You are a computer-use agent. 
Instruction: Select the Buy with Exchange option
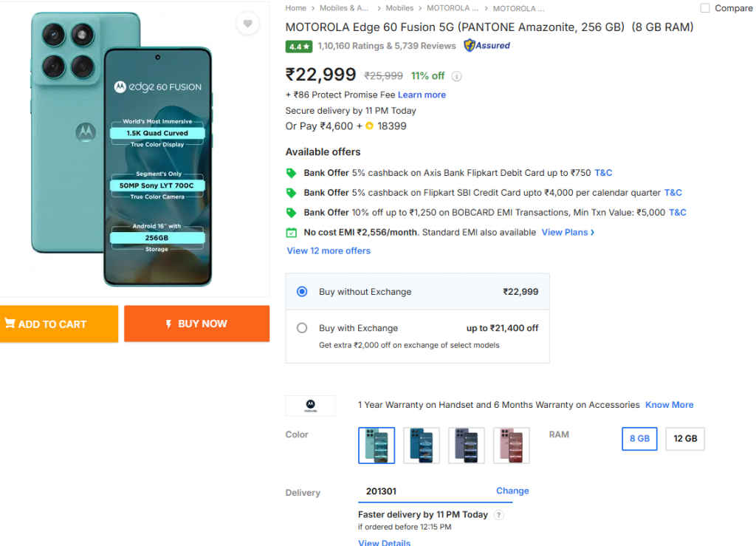(x=300, y=328)
